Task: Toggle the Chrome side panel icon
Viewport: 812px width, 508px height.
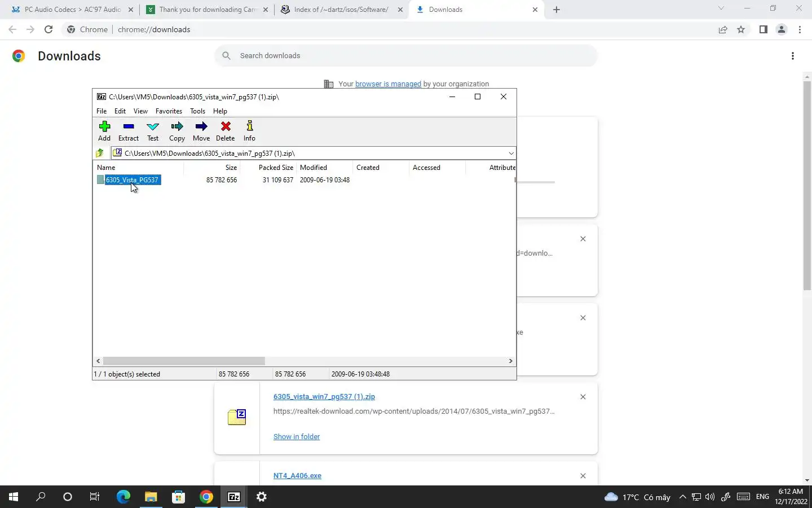Action: [763, 29]
